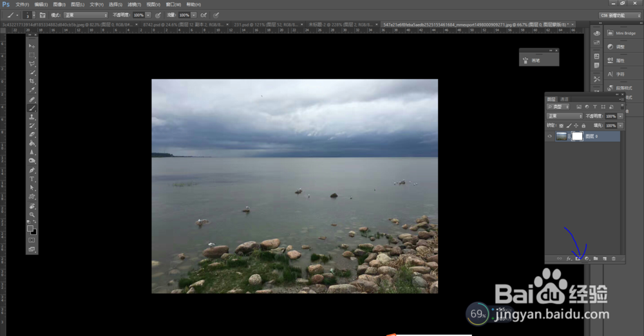Open the Mini Bridge panel
Image resolution: width=644 pixels, height=336 pixels.
(x=623, y=33)
